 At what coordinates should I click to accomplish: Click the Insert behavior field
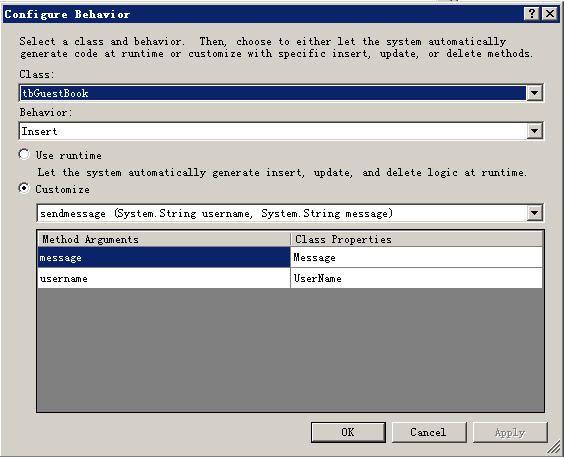click(x=273, y=131)
